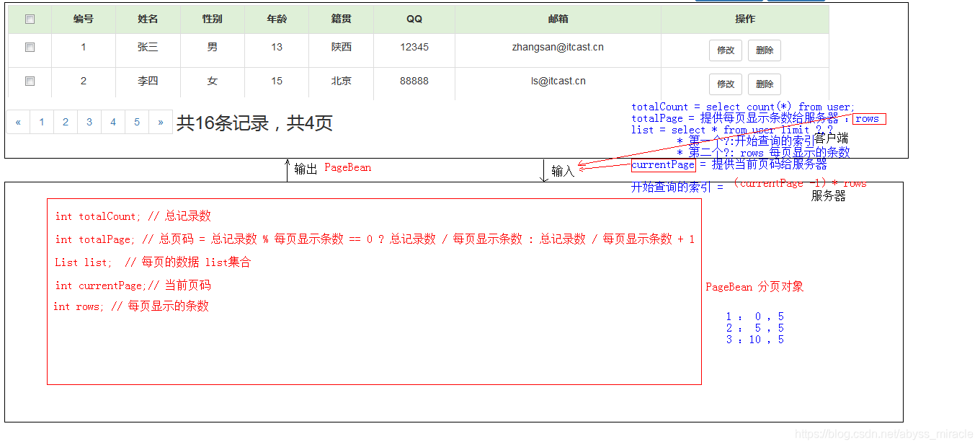Toggle the select-all checkbox in table header
980x447 pixels.
click(x=30, y=19)
